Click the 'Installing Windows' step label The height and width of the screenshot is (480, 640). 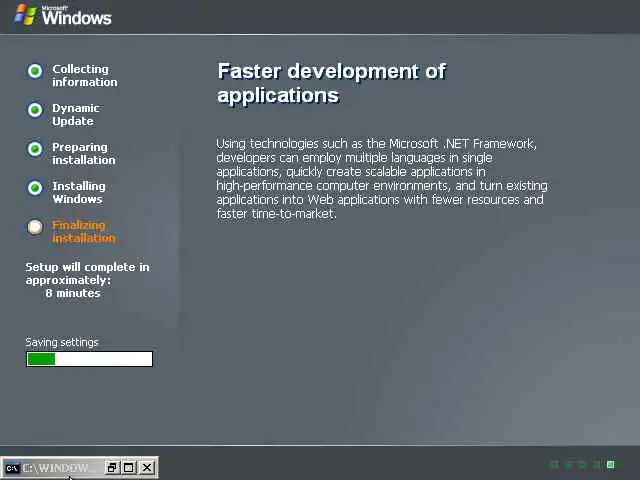79,193
